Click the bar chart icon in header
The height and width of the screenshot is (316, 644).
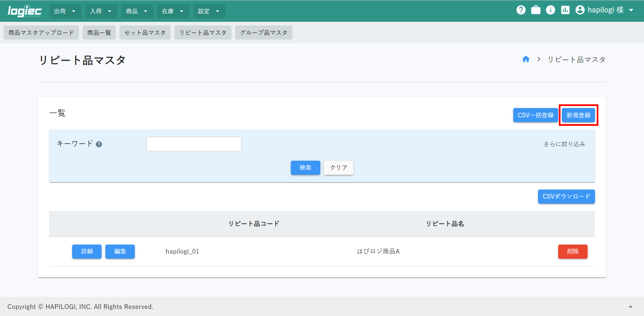point(565,10)
